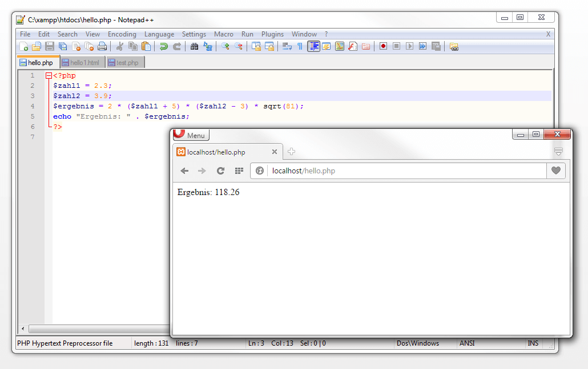Bookmark page with heart icon
The width and height of the screenshot is (588, 369).
tap(556, 171)
